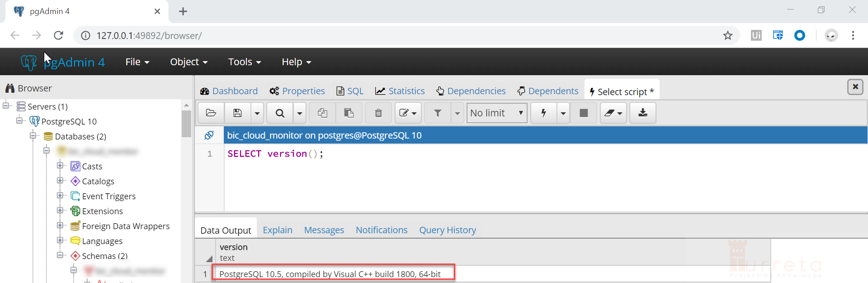Viewport: 868px width, 283px height.
Task: Execute the query with the lightning icon
Action: coord(544,113)
